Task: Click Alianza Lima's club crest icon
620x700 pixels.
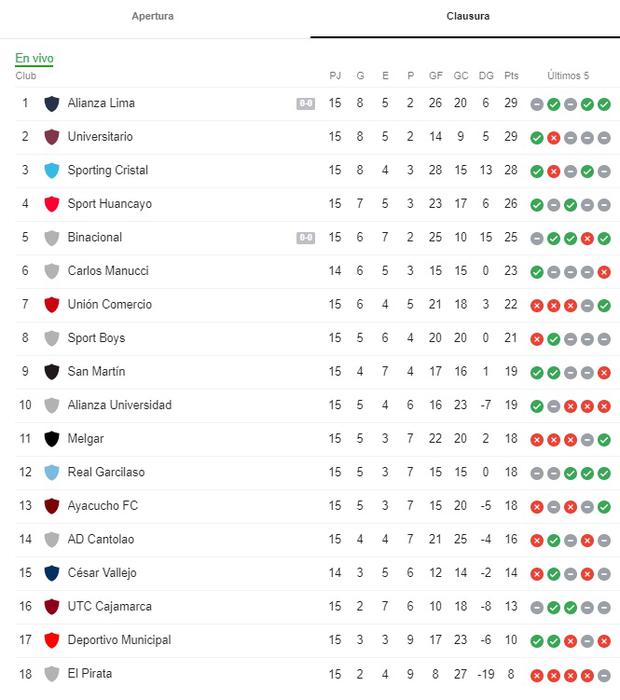Action: point(52,103)
